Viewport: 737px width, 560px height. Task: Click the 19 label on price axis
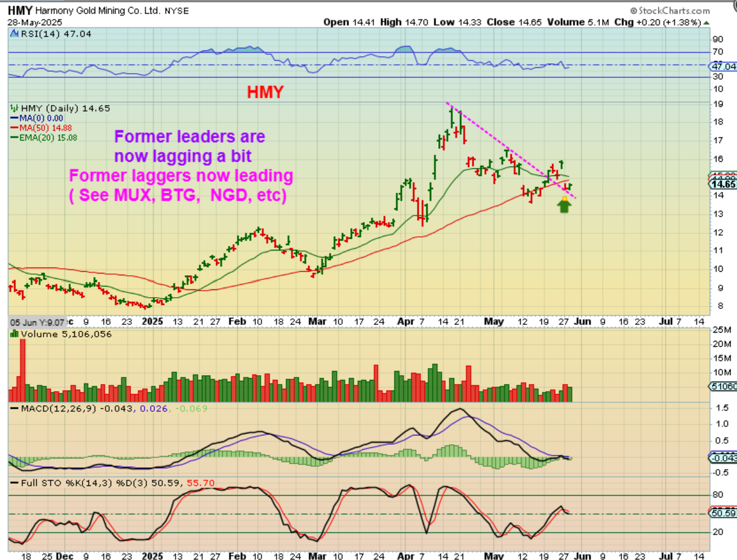point(719,103)
